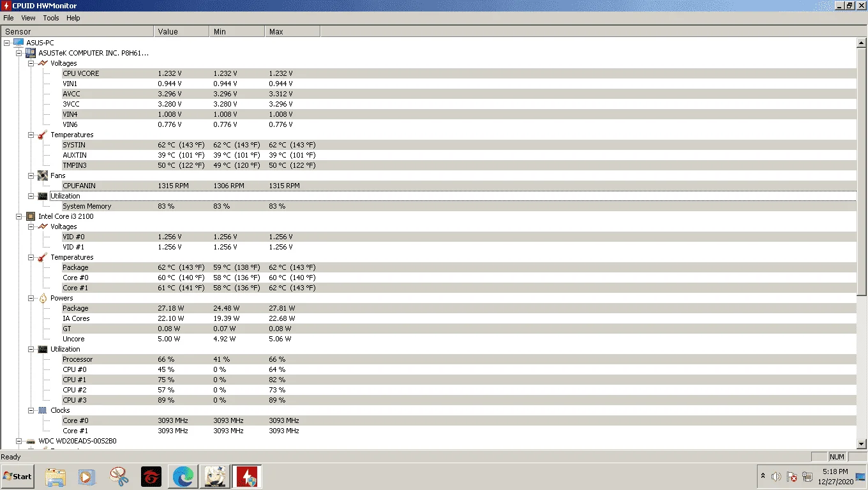Screen dimensions: 868x490
Task: Collapse the Intel CPU Temperatures group
Action: click(31, 257)
